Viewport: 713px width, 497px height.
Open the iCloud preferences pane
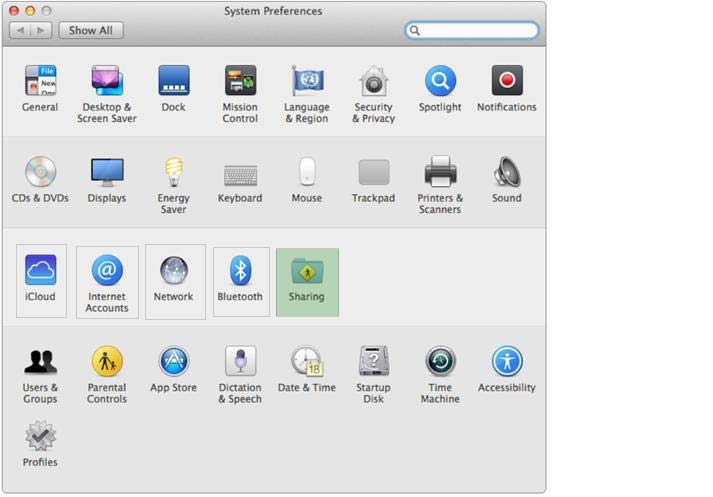41,281
